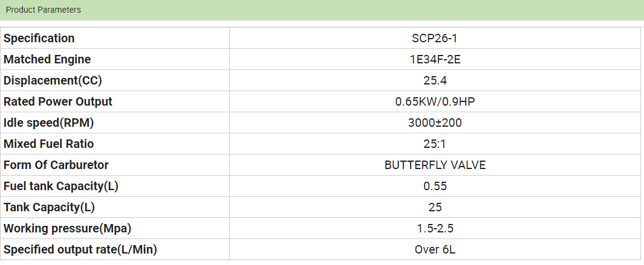Click the 25:1 ratio value
This screenshot has height=265, width=644.
[435, 144]
